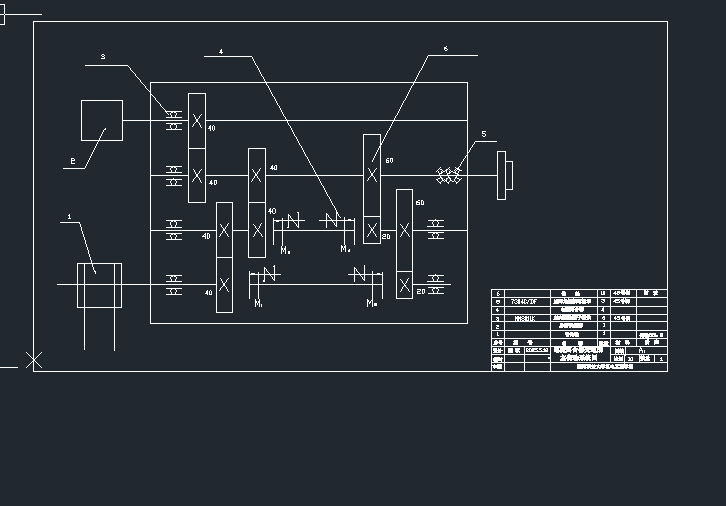Screen dimensions: 726x506
Task: Select the X marker at the frame's bottom-left corner
Action: coord(34,360)
